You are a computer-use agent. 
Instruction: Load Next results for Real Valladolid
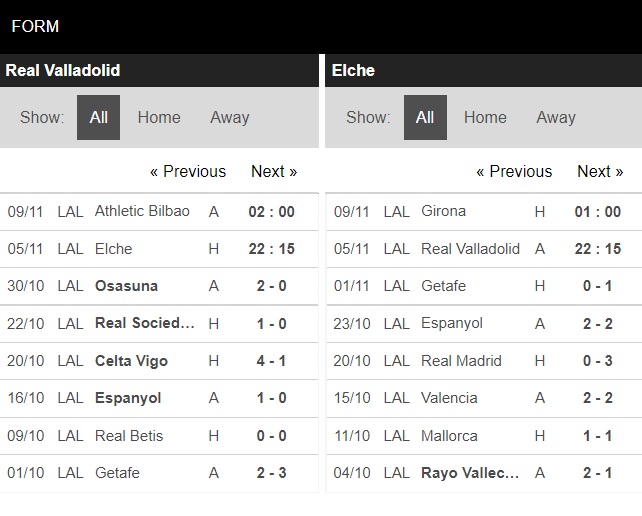(x=274, y=171)
